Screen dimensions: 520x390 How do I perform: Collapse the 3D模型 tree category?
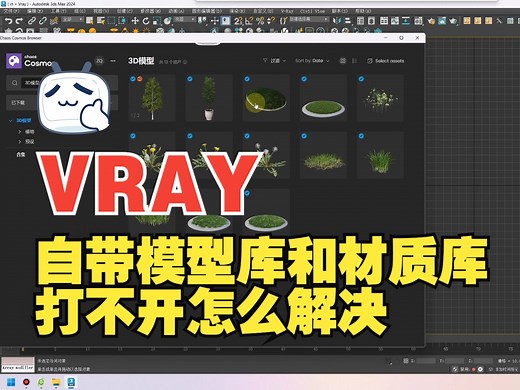[11, 121]
